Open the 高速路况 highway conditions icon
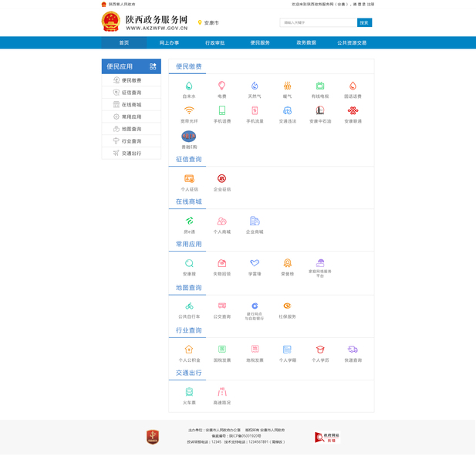 (x=222, y=392)
